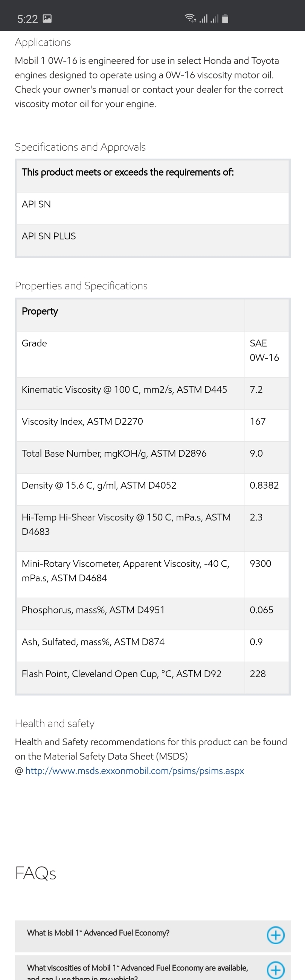The image size is (305, 980).
Task: Tap "What is Mobil 1 Advanced Fuel Economy?" question text
Action: point(98,933)
